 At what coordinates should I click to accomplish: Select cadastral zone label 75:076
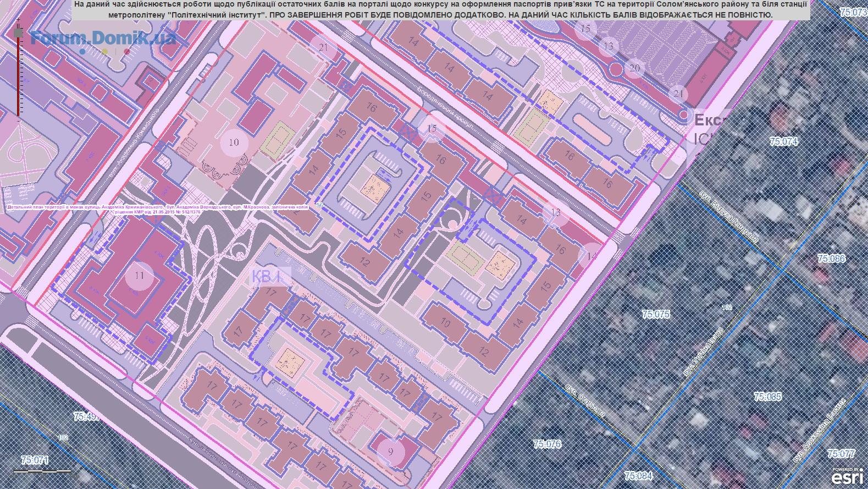point(547,443)
